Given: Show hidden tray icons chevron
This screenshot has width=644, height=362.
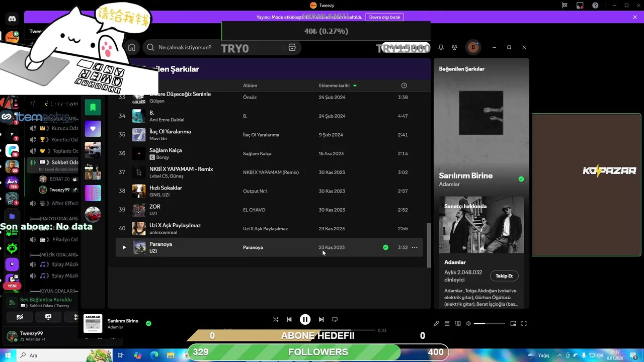Looking at the screenshot, I should [x=559, y=355].
